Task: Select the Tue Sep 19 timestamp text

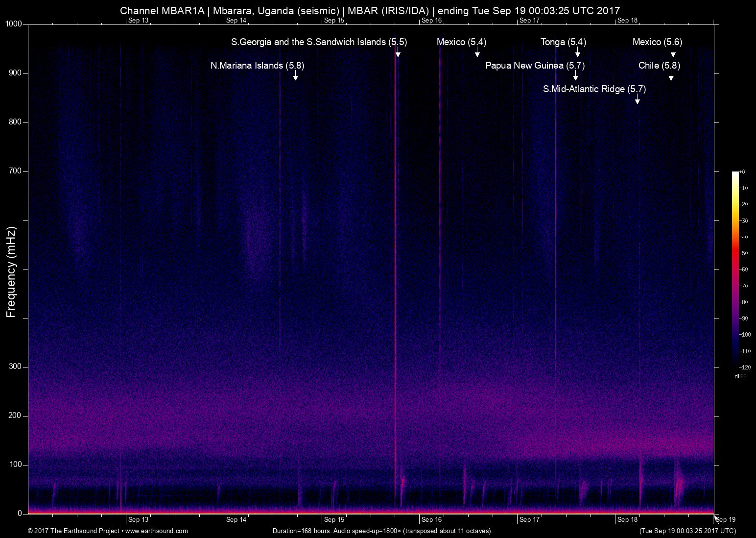Action: (686, 531)
